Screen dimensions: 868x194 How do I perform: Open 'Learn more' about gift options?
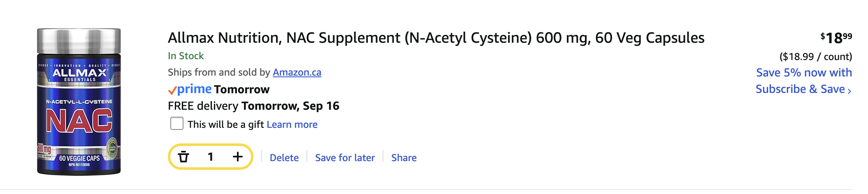292,125
